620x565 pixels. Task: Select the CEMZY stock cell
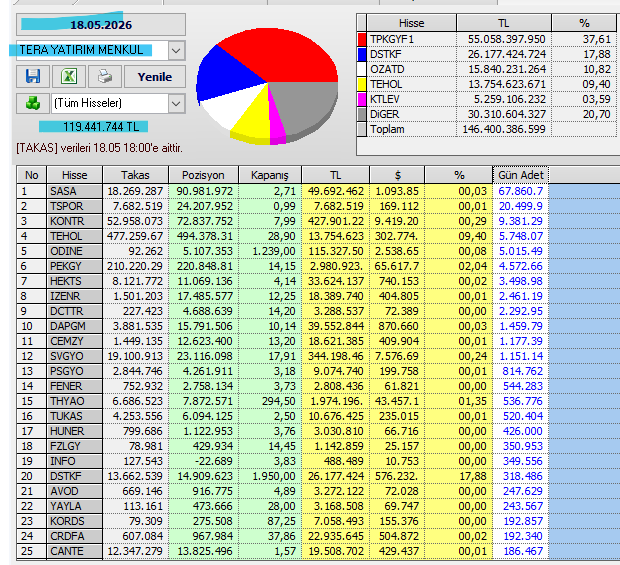click(x=74, y=342)
